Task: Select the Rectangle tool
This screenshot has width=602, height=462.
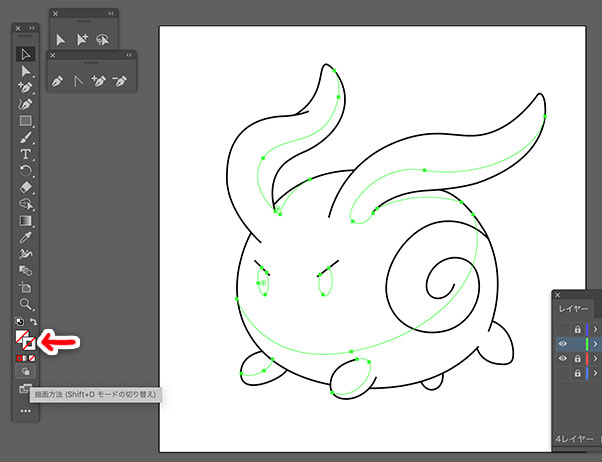Action: (x=26, y=121)
